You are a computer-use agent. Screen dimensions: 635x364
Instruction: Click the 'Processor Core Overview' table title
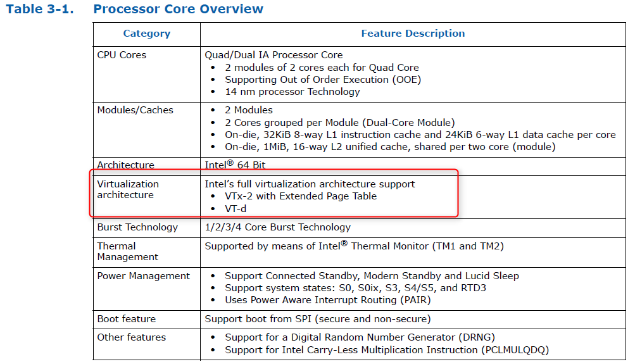[178, 9]
